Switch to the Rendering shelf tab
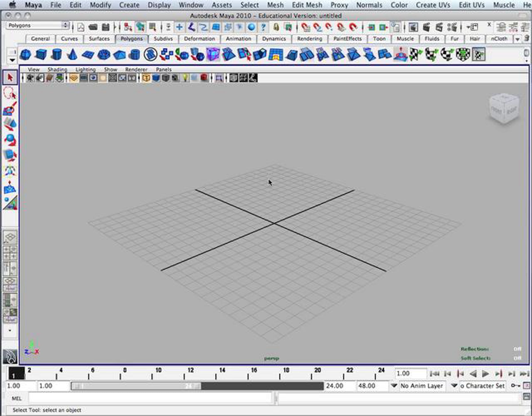 pos(309,39)
